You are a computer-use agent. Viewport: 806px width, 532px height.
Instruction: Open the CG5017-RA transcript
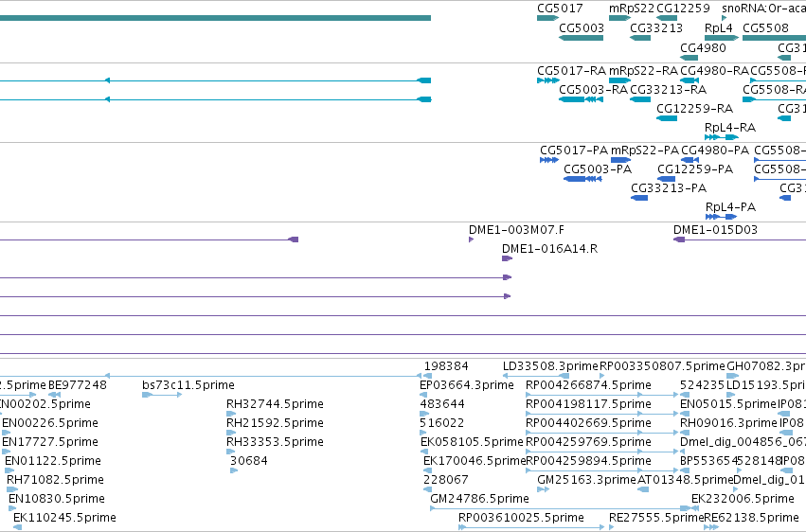pyautogui.click(x=548, y=80)
